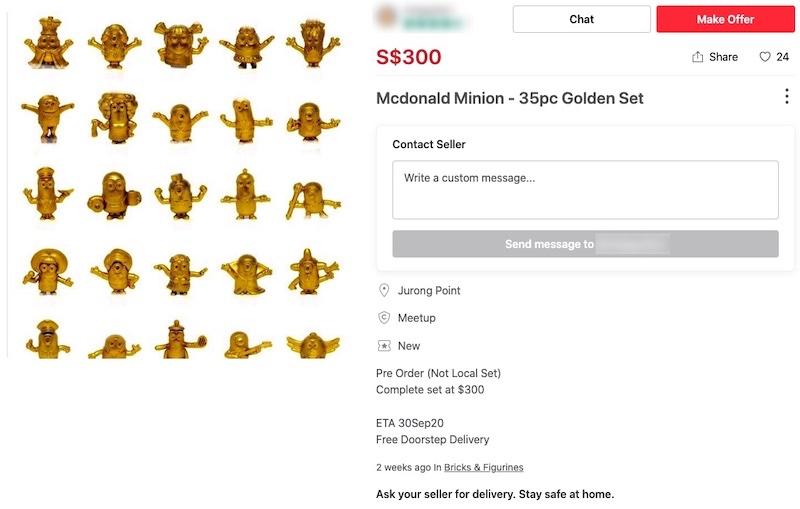Open the Bricks & Figurines category link
The height and width of the screenshot is (509, 800).
[483, 467]
